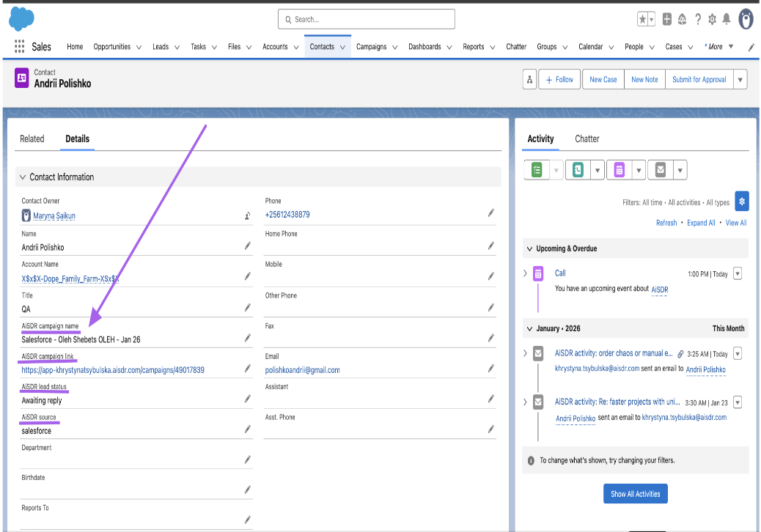Click Show All Activities button
Screen dimensions: 761x532
click(x=636, y=494)
